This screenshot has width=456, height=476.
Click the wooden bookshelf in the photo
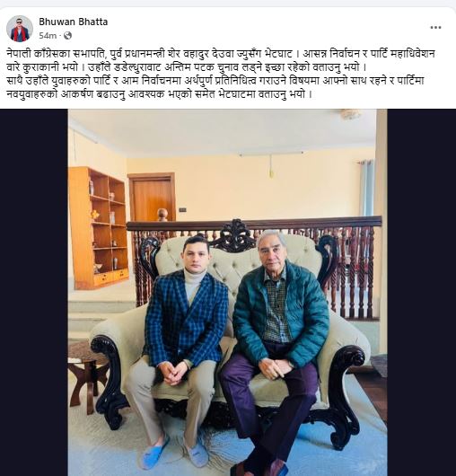pyautogui.click(x=99, y=228)
